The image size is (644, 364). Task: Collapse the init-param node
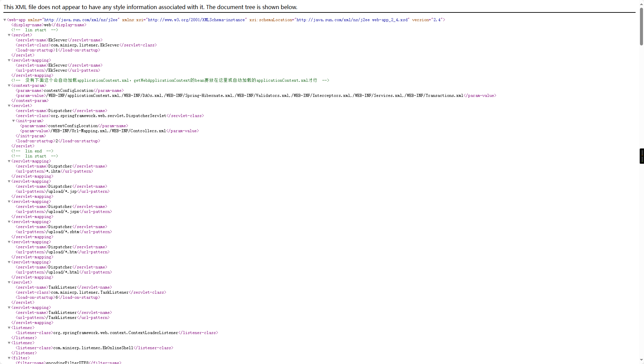[13, 121]
